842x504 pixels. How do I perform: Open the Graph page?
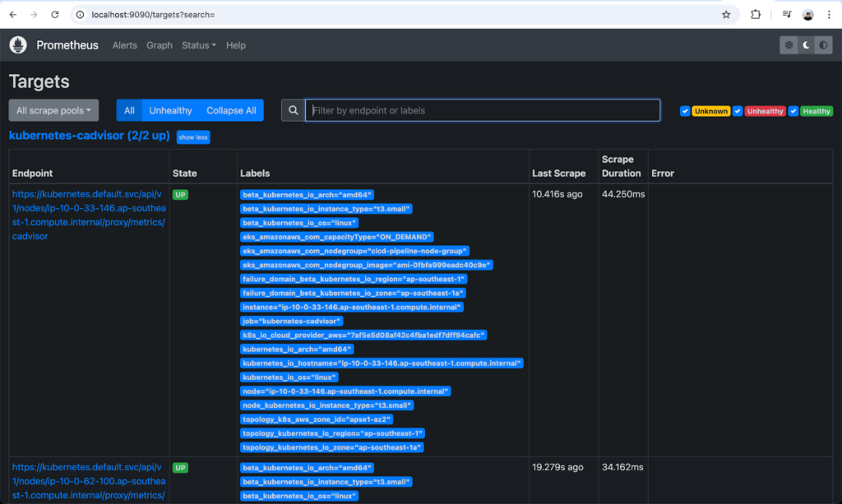[160, 45]
